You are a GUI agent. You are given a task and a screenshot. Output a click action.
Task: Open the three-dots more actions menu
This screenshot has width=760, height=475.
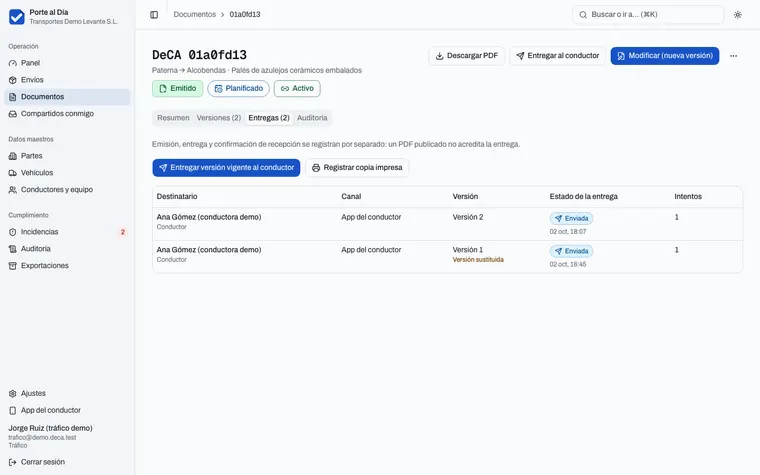(733, 56)
